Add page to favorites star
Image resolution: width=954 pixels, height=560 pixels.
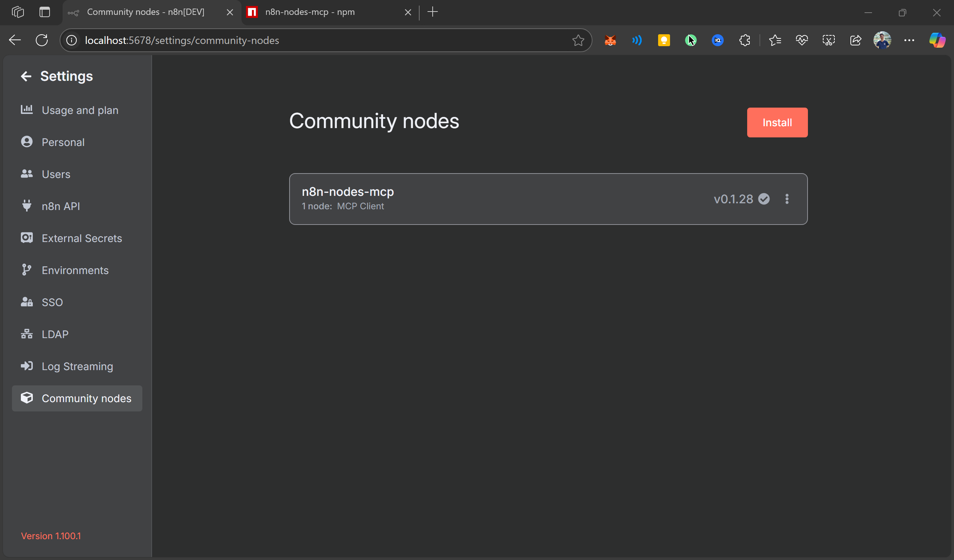point(578,40)
